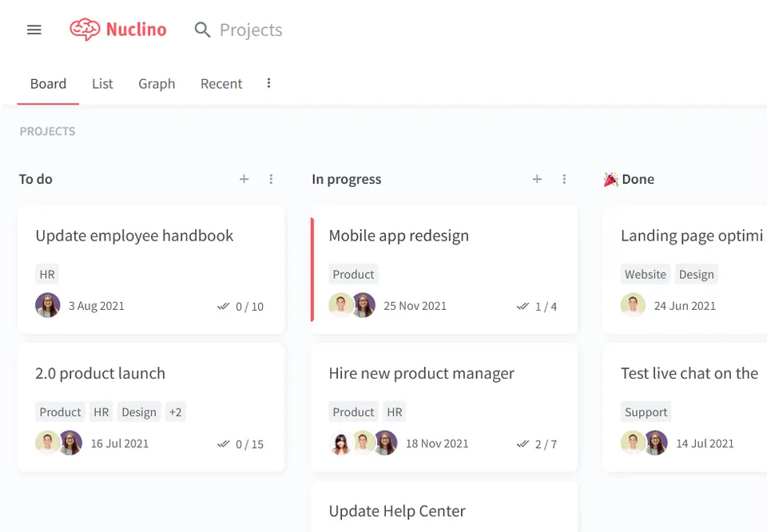Add a card to To do column
Screen dimensions: 767x532
(x=244, y=179)
